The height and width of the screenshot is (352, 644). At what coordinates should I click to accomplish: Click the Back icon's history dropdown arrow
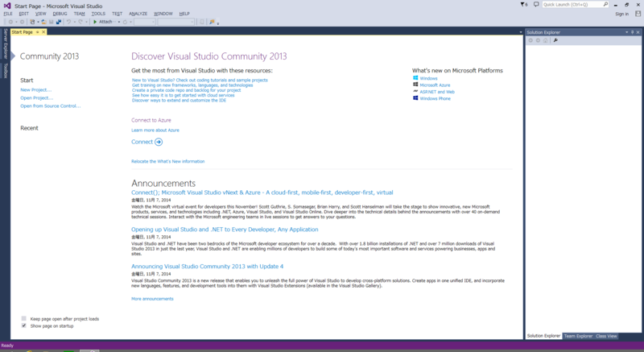[x=16, y=22]
